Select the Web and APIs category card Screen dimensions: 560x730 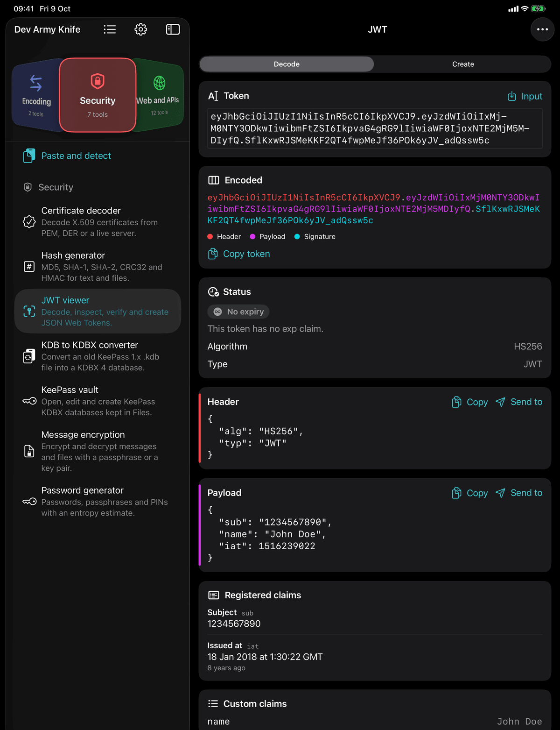click(x=159, y=95)
